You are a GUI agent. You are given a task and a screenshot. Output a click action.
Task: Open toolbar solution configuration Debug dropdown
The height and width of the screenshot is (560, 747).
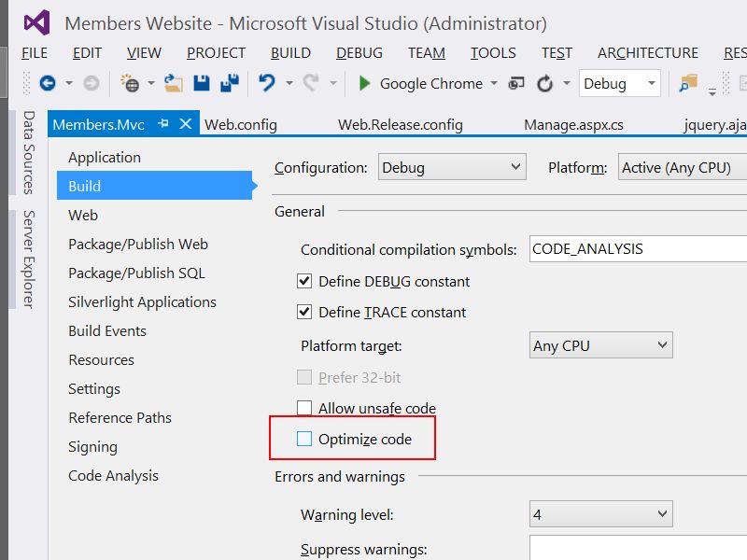(x=620, y=83)
